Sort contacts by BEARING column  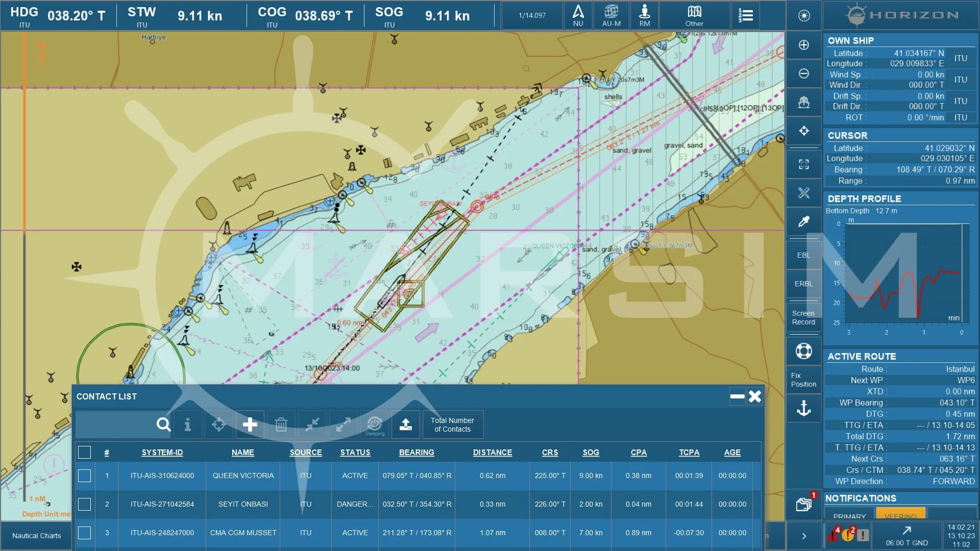416,453
